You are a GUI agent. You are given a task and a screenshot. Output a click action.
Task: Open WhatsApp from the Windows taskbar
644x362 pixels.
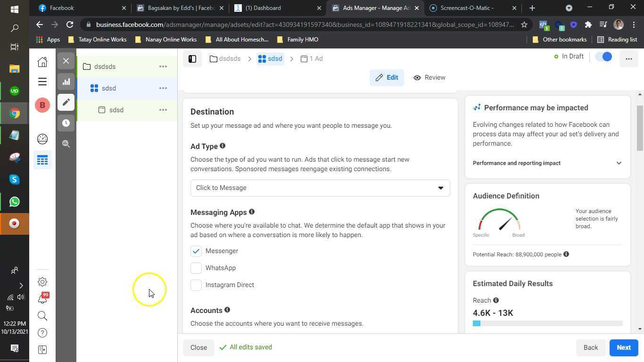point(14,202)
